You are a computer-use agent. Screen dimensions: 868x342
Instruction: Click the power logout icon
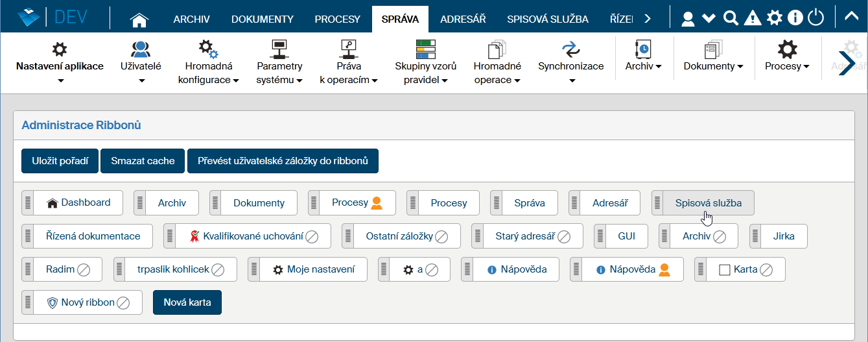click(x=815, y=18)
